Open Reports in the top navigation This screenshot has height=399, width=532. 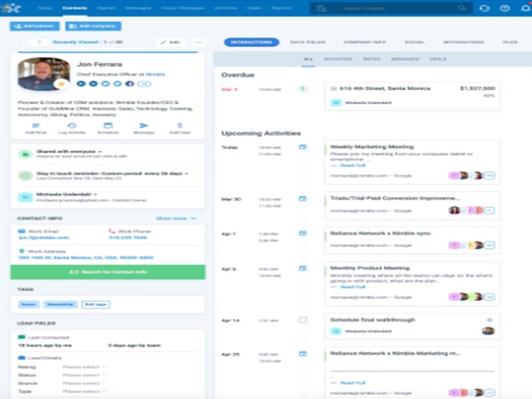point(281,8)
